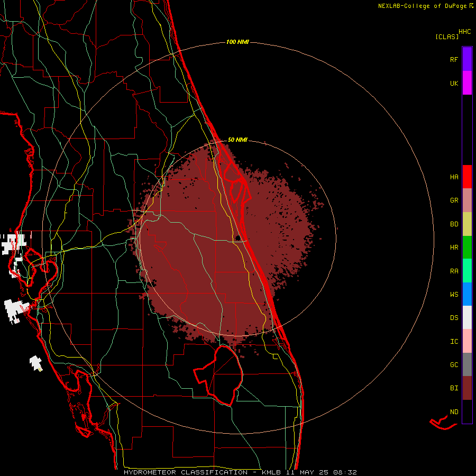Click the RA light green legend swatch
The width and height of the screenshot is (476, 476).
click(x=467, y=271)
